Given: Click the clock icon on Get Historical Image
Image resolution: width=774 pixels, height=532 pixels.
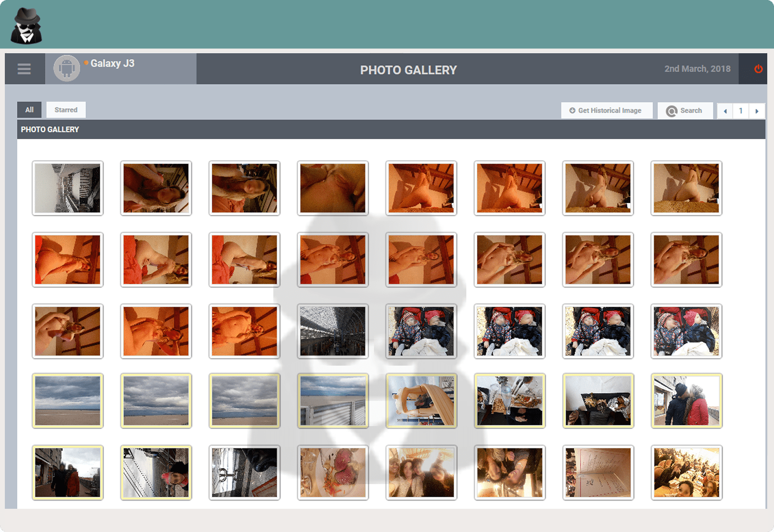Looking at the screenshot, I should pyautogui.click(x=572, y=110).
